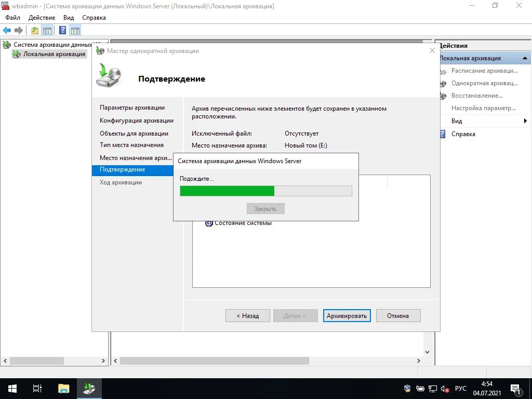Open the Файл menu
Viewport: 532px width, 399px height.
[x=12, y=18]
